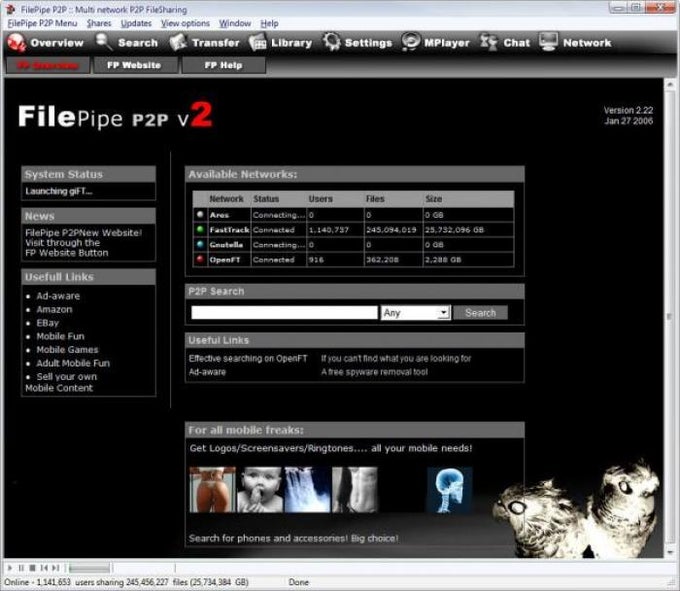Click the P2P Search text field
This screenshot has width=680, height=591.
[284, 312]
